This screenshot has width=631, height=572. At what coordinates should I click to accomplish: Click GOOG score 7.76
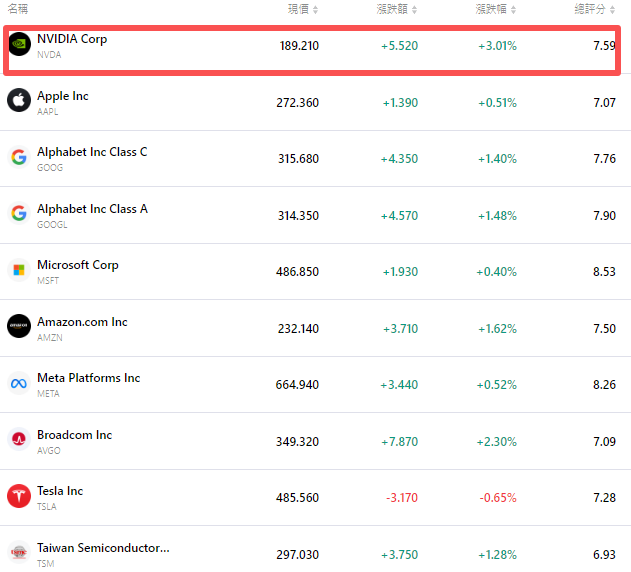click(x=604, y=159)
